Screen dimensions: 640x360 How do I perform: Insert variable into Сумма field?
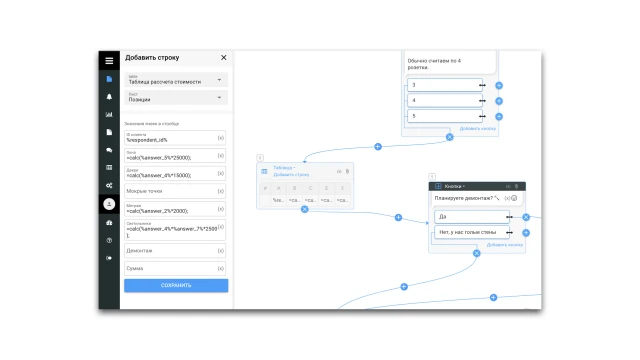[x=221, y=269]
